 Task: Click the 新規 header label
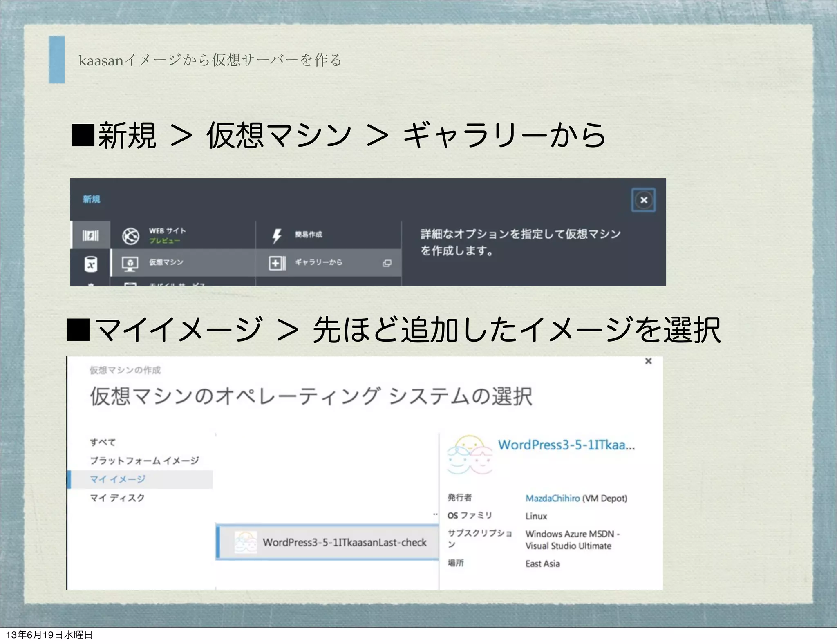92,199
